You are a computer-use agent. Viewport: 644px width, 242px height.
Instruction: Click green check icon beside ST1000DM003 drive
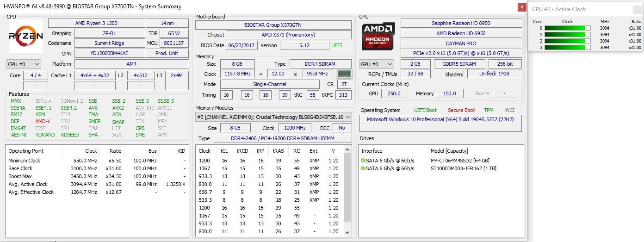pos(363,168)
